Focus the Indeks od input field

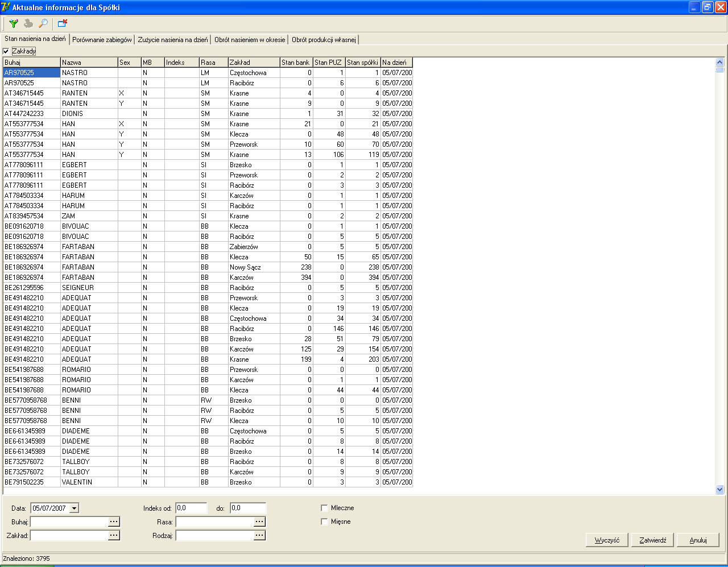pos(191,508)
